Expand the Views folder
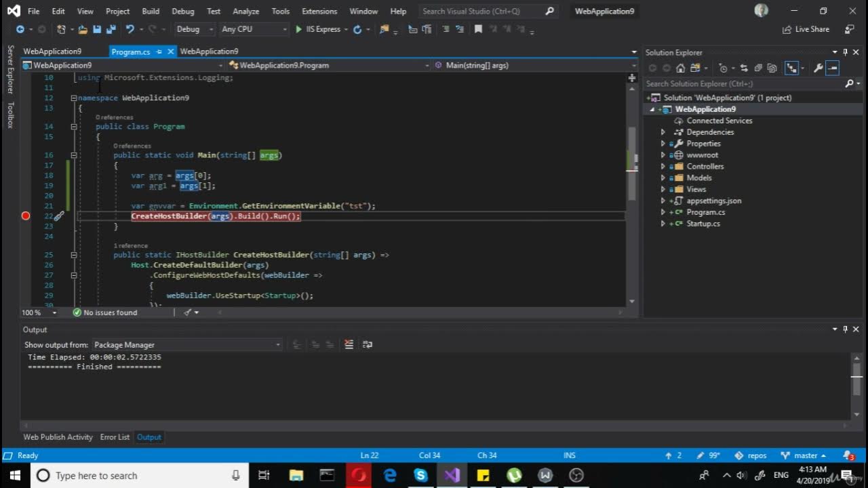 tap(663, 190)
